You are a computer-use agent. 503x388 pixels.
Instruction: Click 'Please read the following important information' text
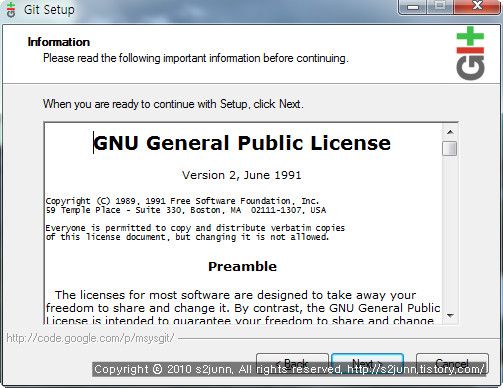pyautogui.click(x=196, y=58)
